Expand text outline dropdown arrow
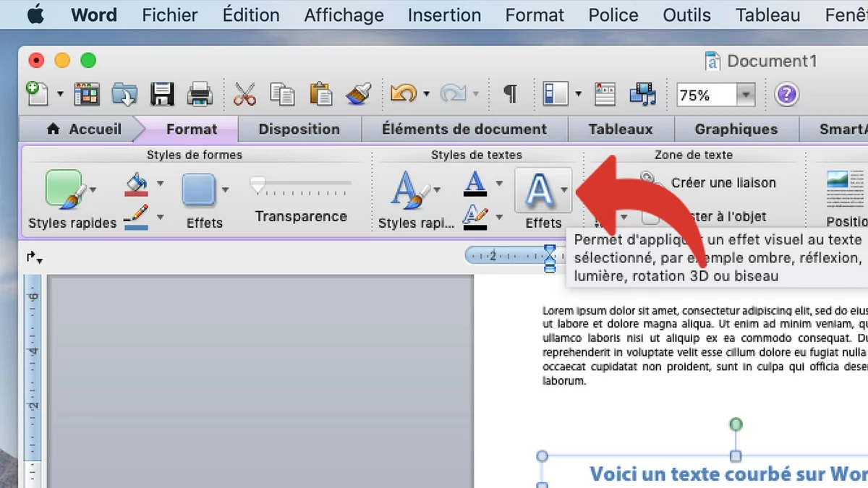The image size is (868, 488). (498, 216)
